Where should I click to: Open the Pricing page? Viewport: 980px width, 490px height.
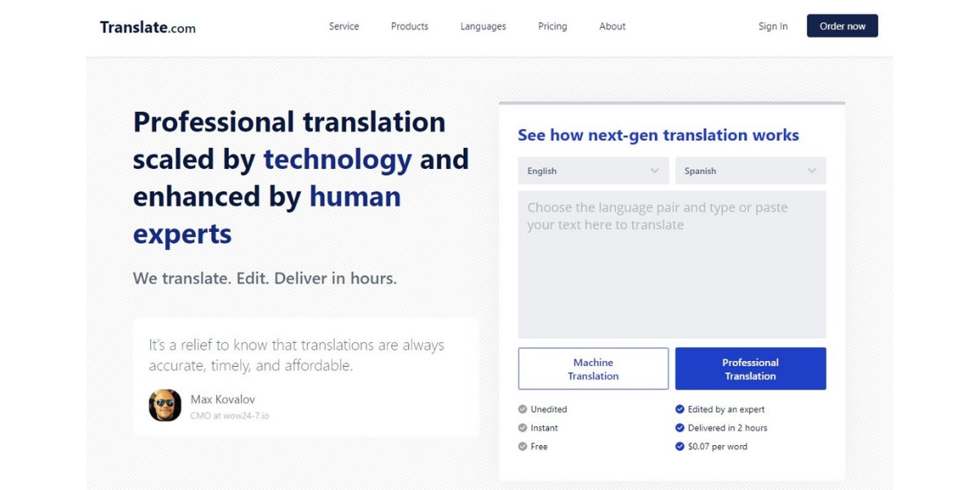(552, 26)
